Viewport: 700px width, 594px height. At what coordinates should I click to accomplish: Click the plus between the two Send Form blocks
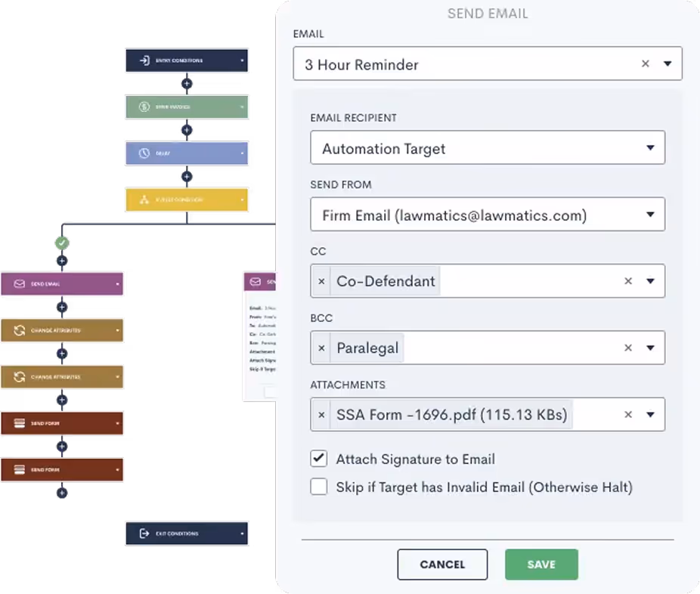click(62, 447)
